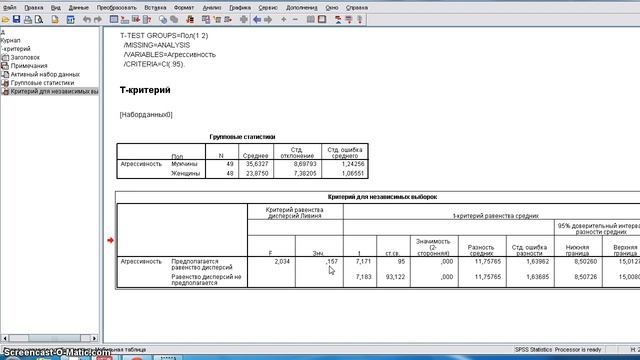Promote outline item with blue left arrow
Viewport: 640px width, 360px height.
point(257,20)
